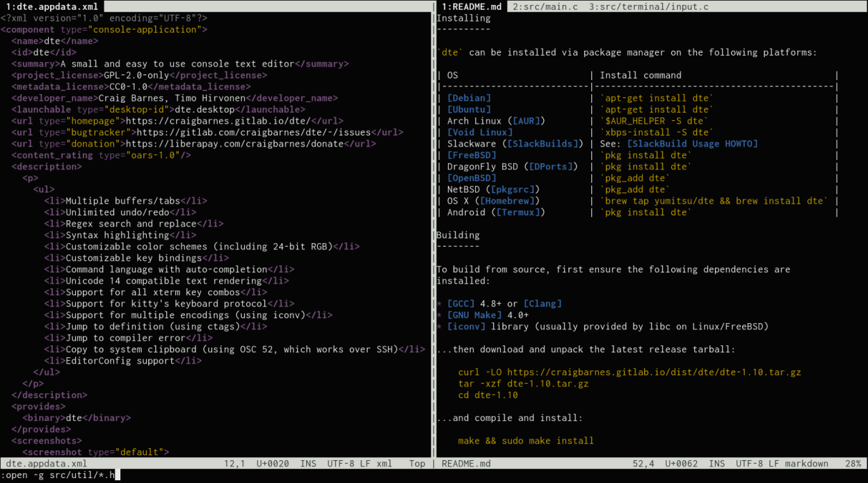Click the [Ubuntu] link in the table

point(469,109)
